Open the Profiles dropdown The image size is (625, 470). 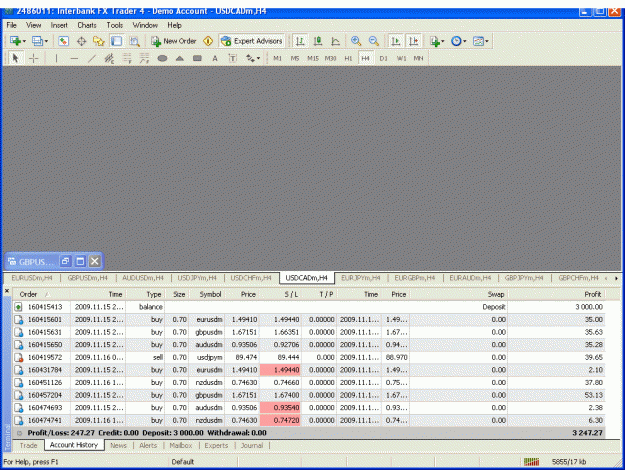click(39, 41)
